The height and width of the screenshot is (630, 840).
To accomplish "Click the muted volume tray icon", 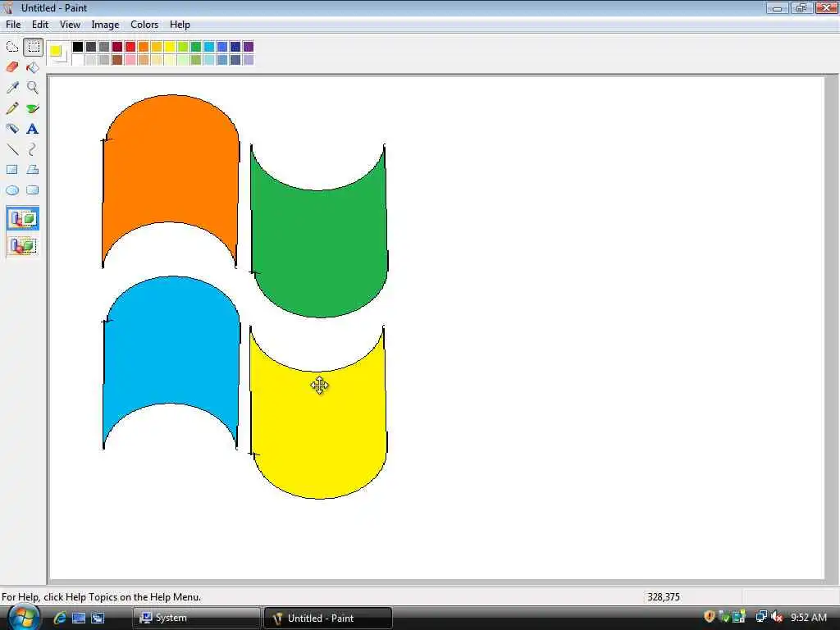I will point(778,617).
